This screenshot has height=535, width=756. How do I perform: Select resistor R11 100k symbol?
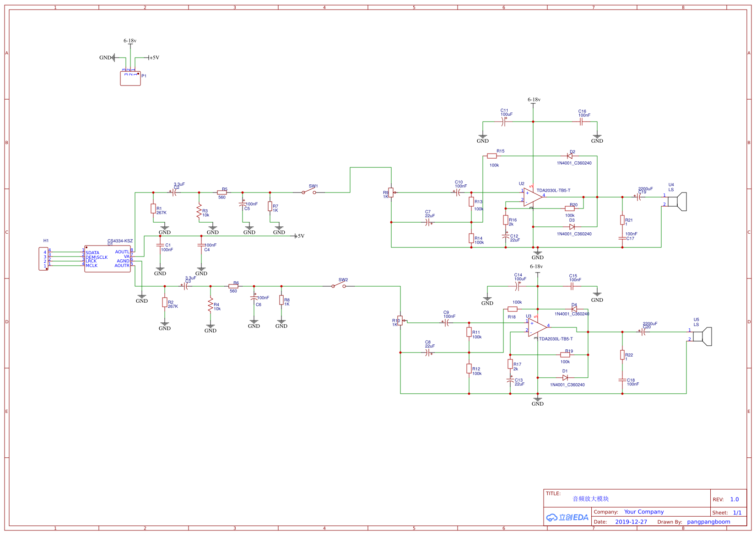[x=469, y=332]
